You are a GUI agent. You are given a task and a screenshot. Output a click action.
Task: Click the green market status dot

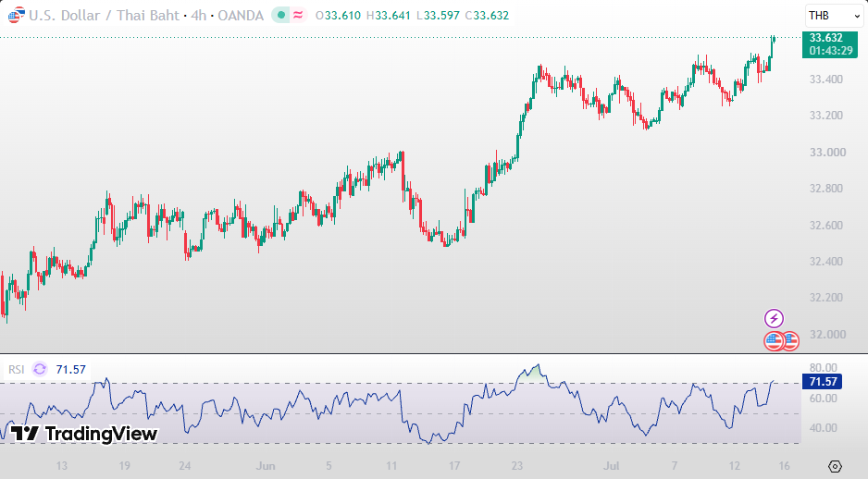pos(281,15)
